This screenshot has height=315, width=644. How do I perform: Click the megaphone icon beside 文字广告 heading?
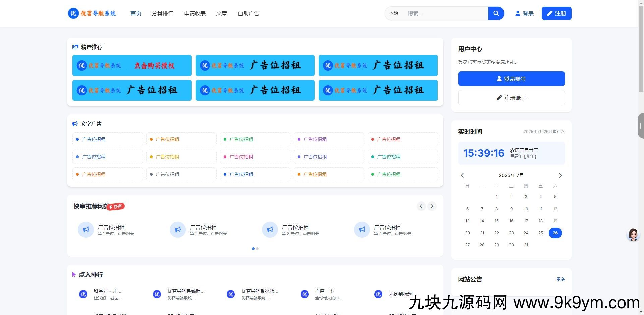pos(74,124)
